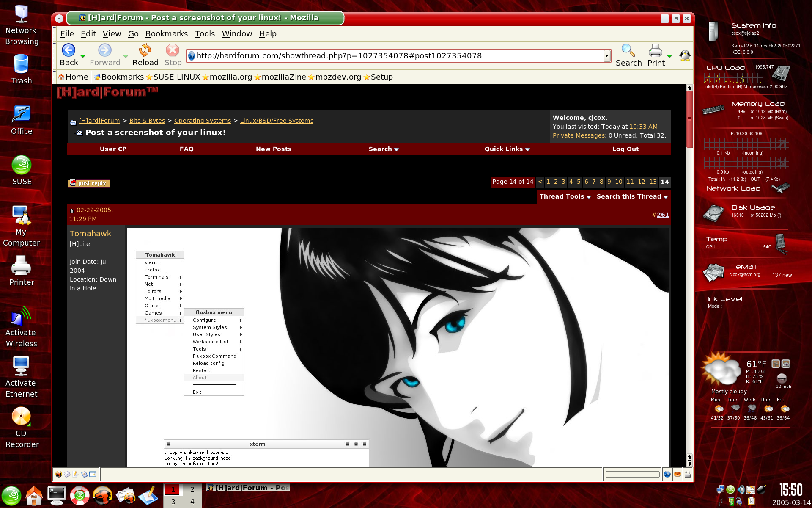812x508 pixels.
Task: Click the security padlock in status bar
Action: 688,474
